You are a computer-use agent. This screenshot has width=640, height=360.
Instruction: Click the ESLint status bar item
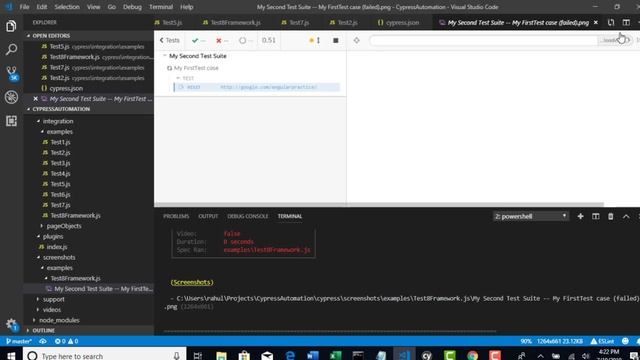coord(602,341)
